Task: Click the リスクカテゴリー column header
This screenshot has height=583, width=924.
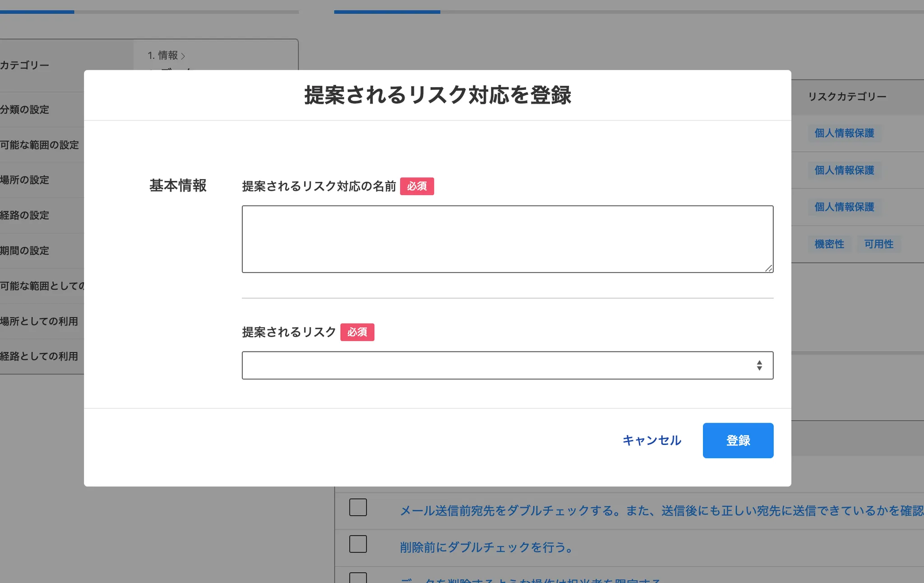Action: (x=847, y=97)
